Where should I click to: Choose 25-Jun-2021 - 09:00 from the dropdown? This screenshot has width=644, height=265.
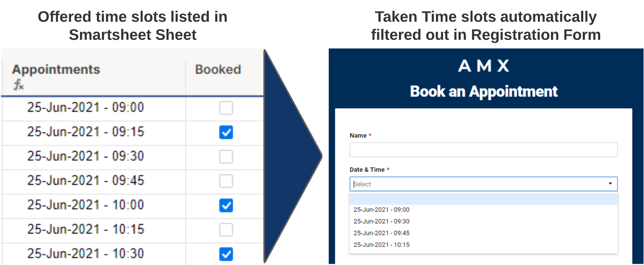[381, 210]
